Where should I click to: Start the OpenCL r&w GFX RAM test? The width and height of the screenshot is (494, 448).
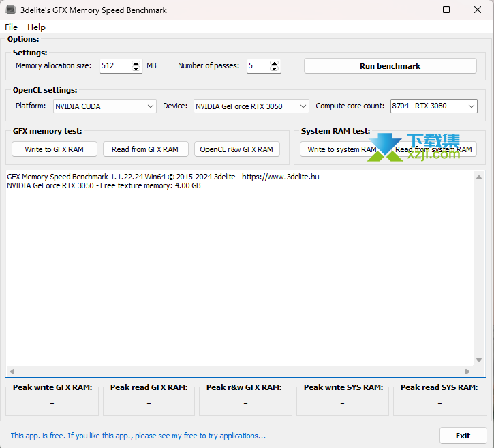click(236, 149)
